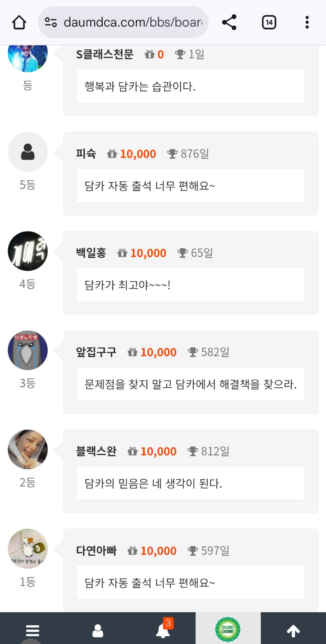Viewport: 326px width, 644px height.
Task: Click the S클래스천문 username
Action: point(105,54)
